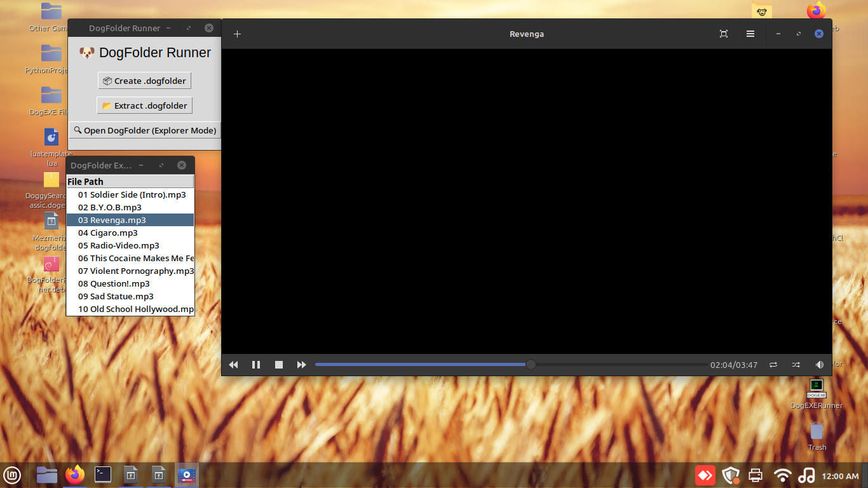Open the Mezmerize dogfolder desktop file
The width and height of the screenshot is (868, 488).
click(51, 231)
